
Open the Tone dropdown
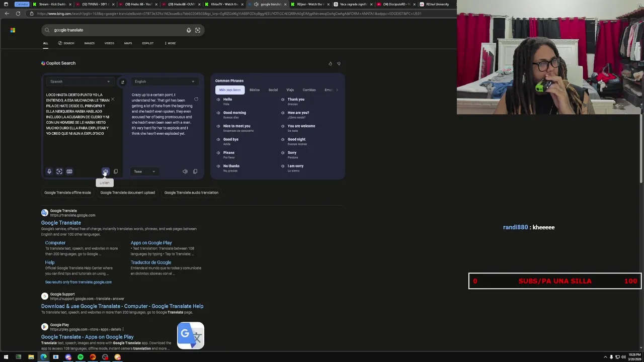pos(144,171)
